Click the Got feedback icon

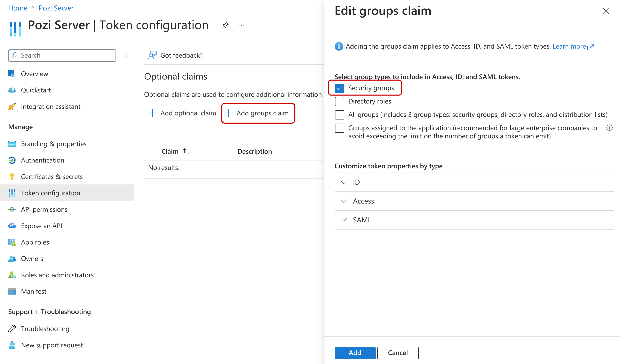152,55
